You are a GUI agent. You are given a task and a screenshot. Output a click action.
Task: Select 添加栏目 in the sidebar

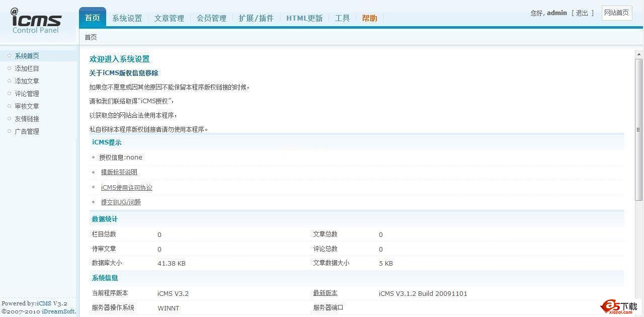pyautogui.click(x=27, y=68)
